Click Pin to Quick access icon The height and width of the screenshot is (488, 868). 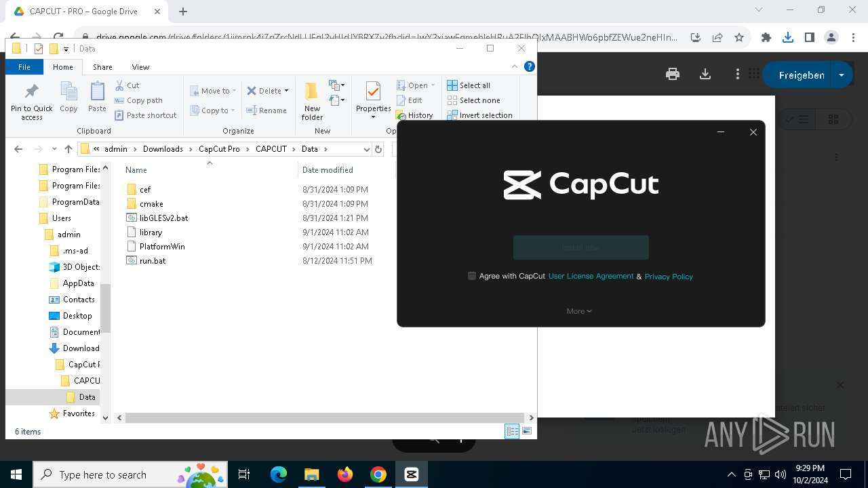coord(31,92)
